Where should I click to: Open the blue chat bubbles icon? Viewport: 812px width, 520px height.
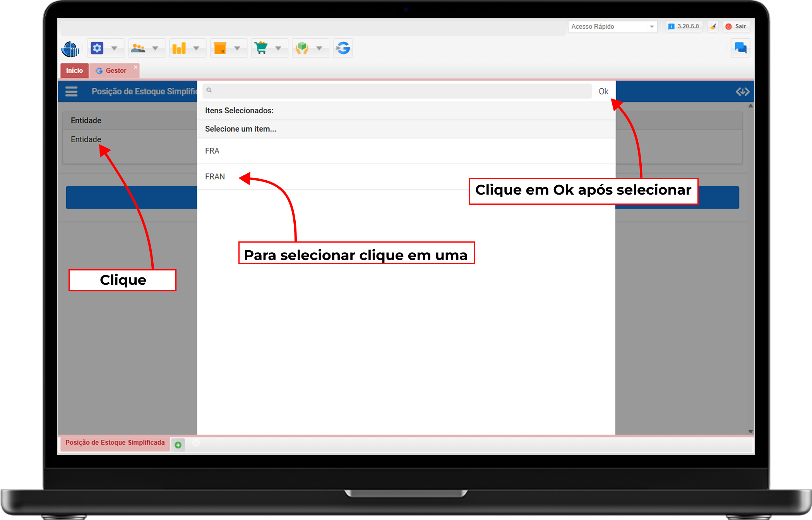pos(740,48)
